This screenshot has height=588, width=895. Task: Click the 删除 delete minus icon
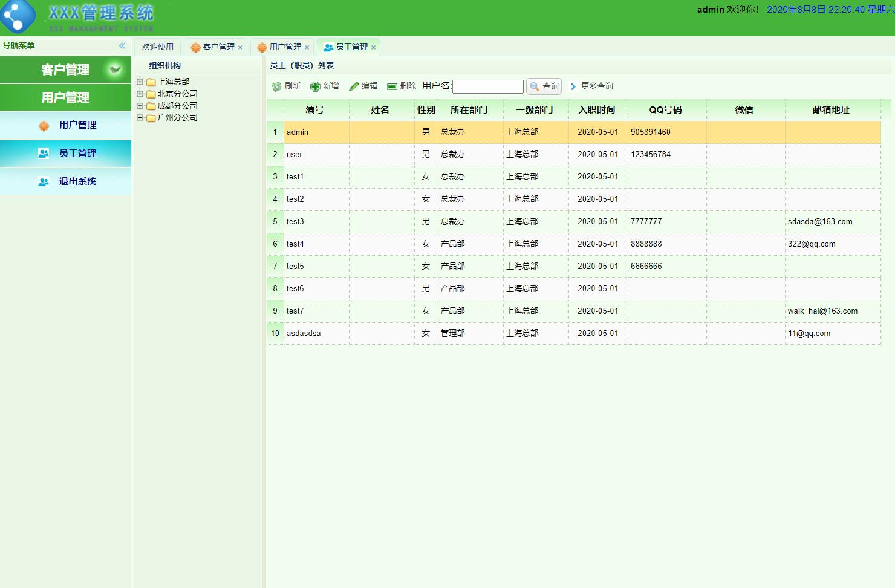click(392, 86)
